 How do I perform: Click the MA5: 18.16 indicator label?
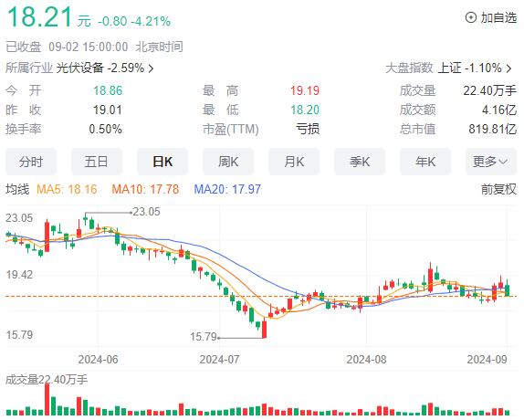pos(67,189)
